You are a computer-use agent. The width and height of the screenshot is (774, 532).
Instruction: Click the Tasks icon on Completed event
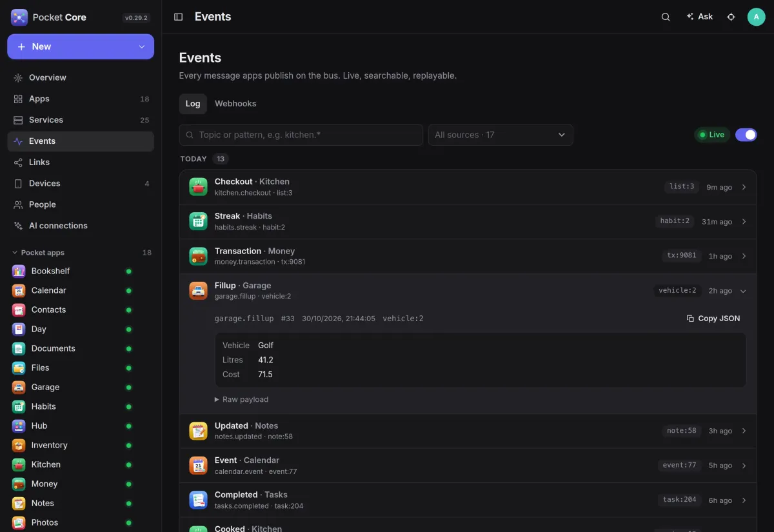(198, 500)
